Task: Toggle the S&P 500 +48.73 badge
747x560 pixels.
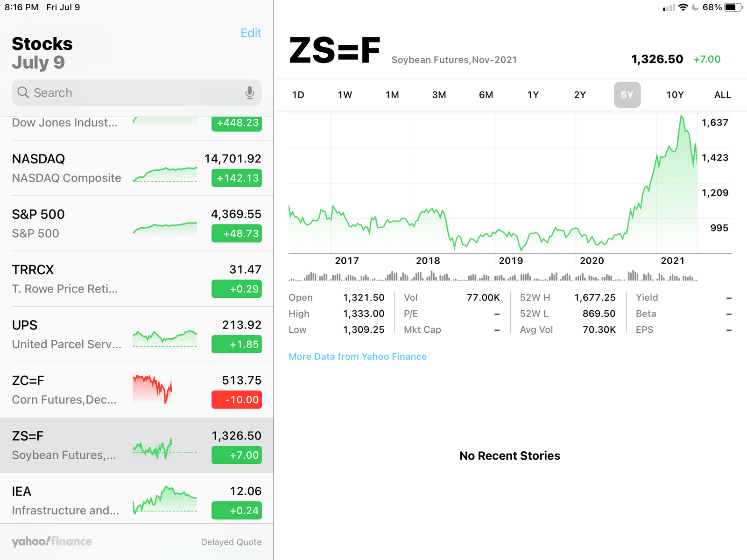Action: coord(237,233)
